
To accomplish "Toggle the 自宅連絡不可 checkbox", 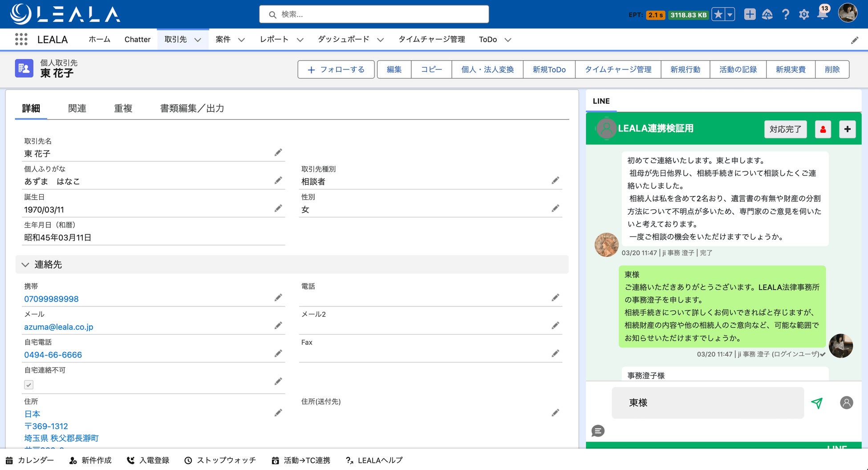I will point(28,384).
